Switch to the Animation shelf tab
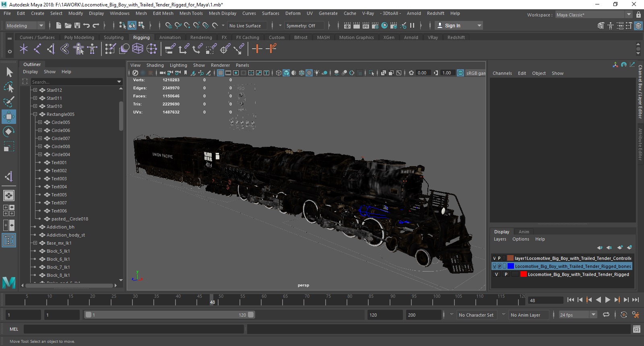The image size is (644, 346). click(170, 37)
